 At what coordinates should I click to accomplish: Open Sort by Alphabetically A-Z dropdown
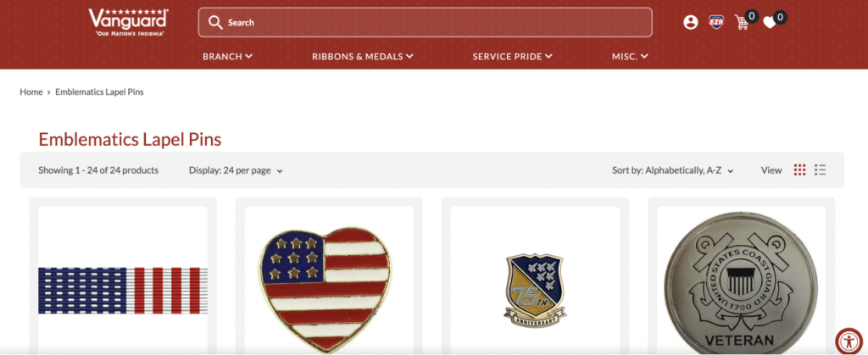coord(672,170)
